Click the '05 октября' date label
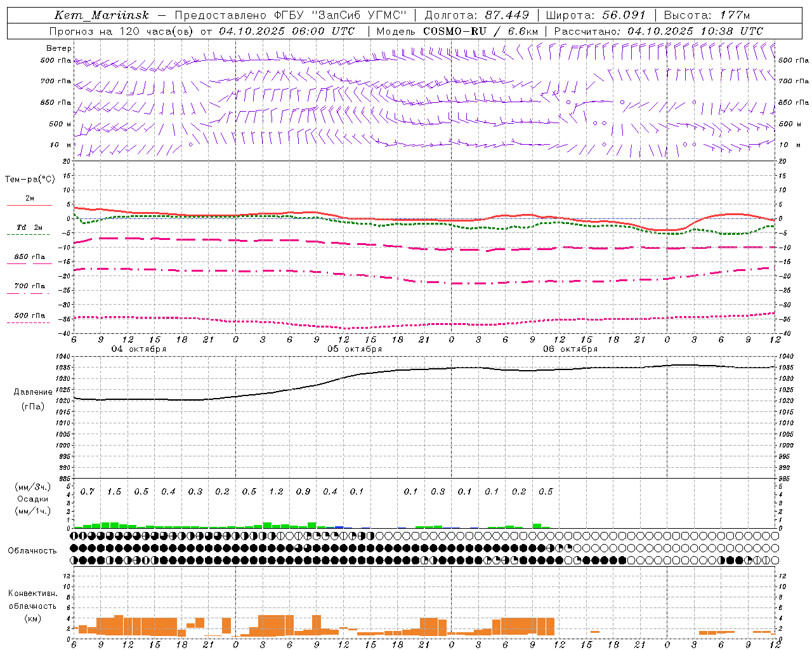Screen dimensions: 812x650 pos(355,349)
